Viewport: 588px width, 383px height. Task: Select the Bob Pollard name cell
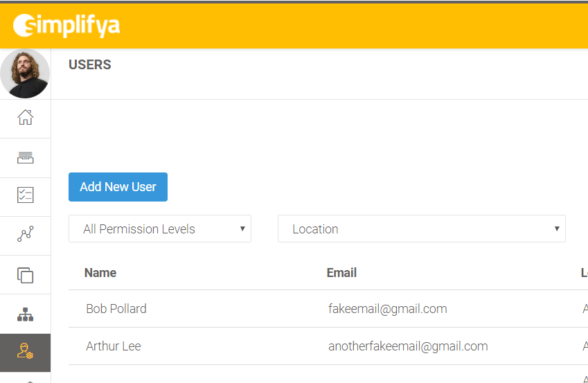(x=116, y=309)
